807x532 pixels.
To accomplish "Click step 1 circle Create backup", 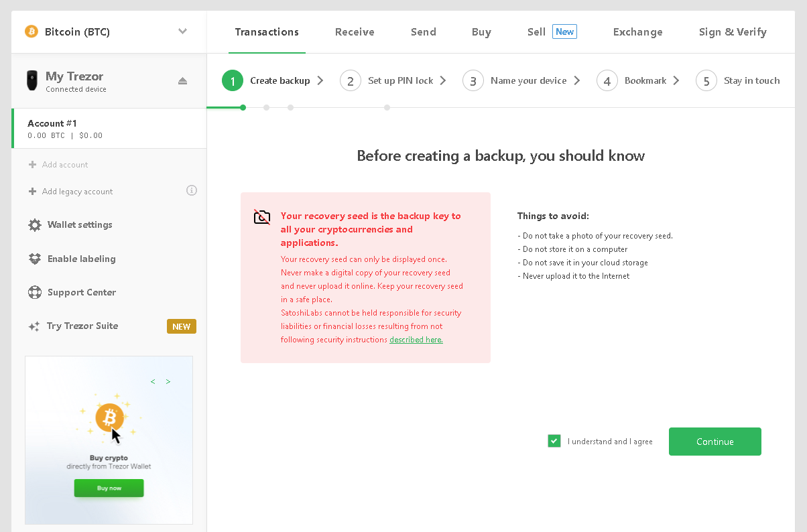I will tap(233, 80).
